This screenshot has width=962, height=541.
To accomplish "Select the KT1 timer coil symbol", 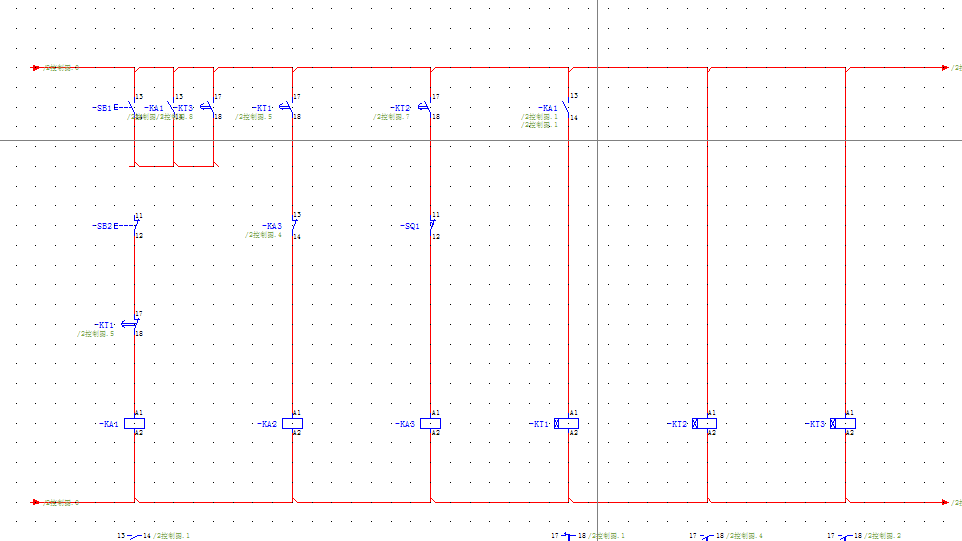I will click(x=568, y=424).
